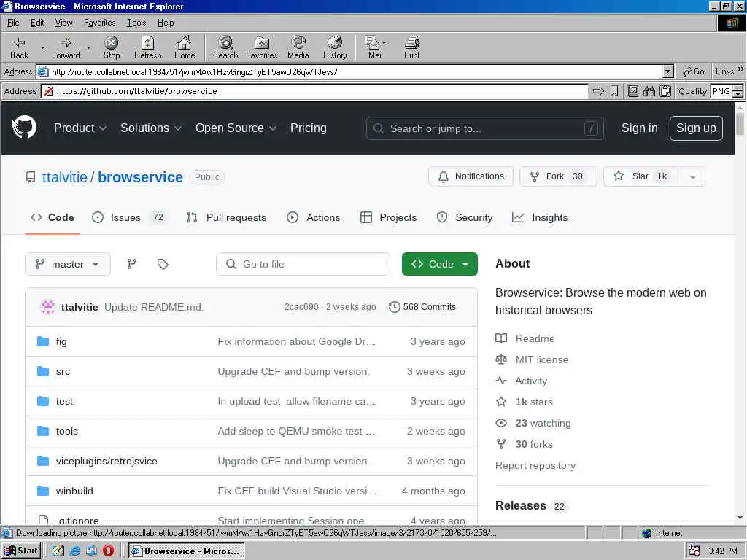The width and height of the screenshot is (747, 560).
Task: Open the viceplugins/retrojsvice folder
Action: tap(107, 461)
